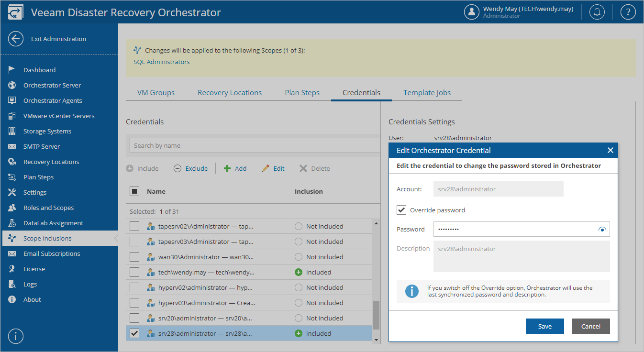Image resolution: width=644 pixels, height=352 pixels.
Task: Open the notifications bell icon
Action: coord(597,12)
